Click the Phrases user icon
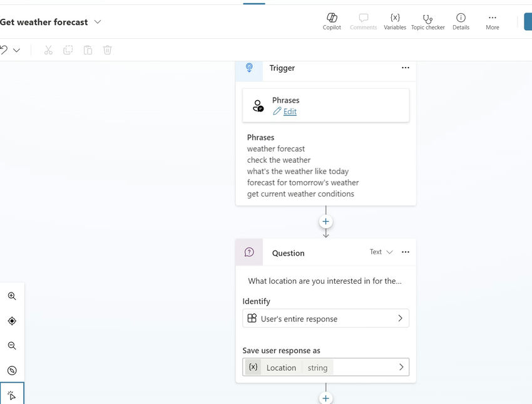The image size is (532, 404). 258,106
